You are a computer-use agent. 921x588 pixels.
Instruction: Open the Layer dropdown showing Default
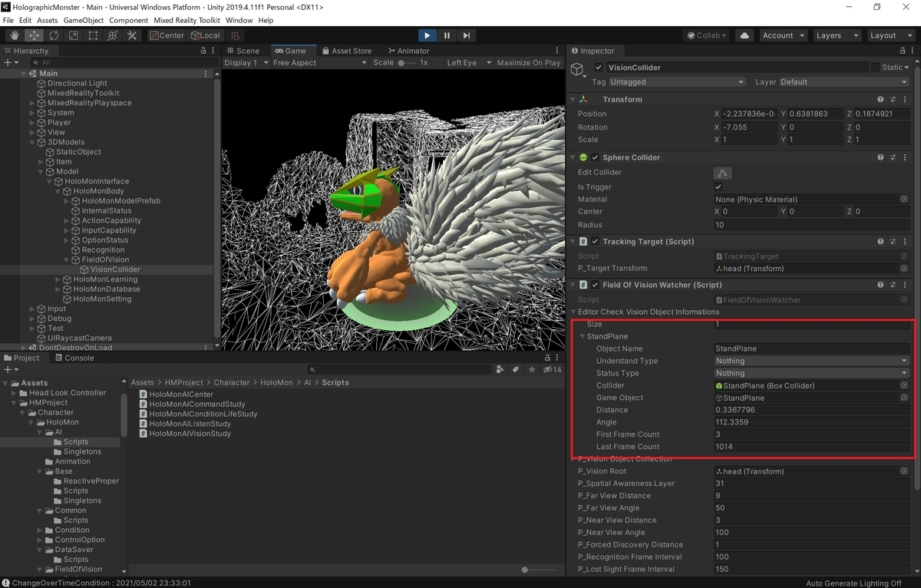coord(844,82)
